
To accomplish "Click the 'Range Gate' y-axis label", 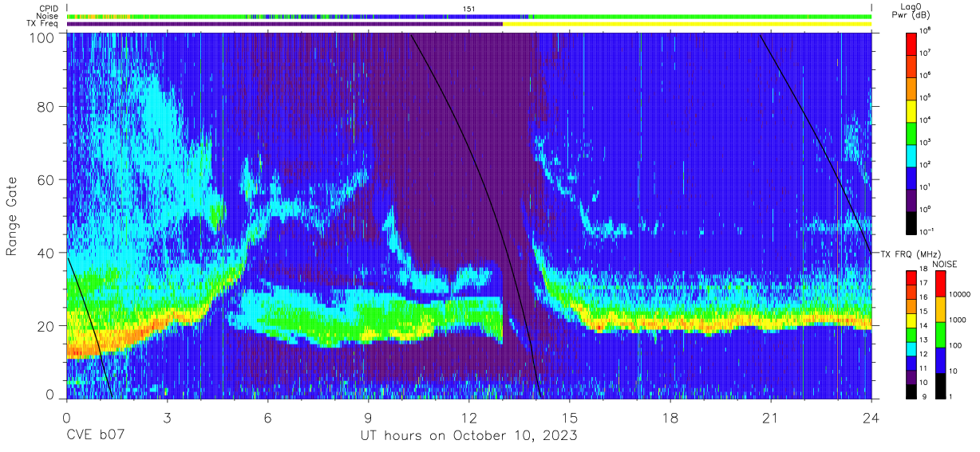I will (x=12, y=215).
